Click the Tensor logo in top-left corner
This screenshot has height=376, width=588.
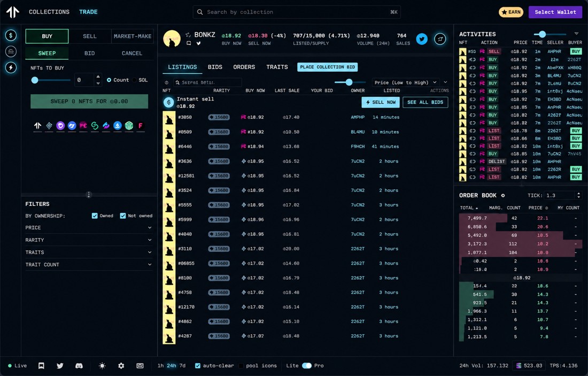click(13, 12)
